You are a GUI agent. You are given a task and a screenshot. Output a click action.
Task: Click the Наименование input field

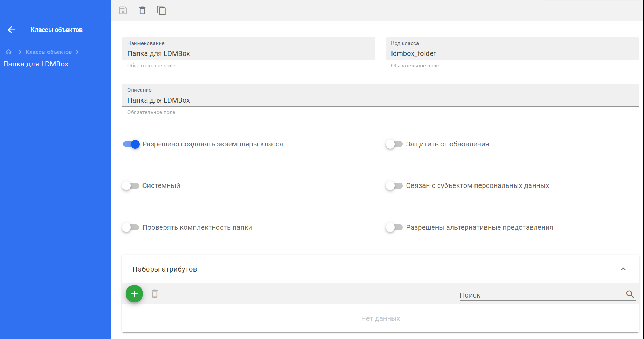tap(249, 48)
